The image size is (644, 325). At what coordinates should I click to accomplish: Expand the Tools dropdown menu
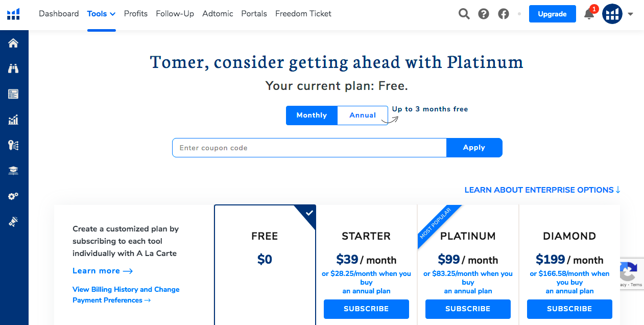point(101,14)
